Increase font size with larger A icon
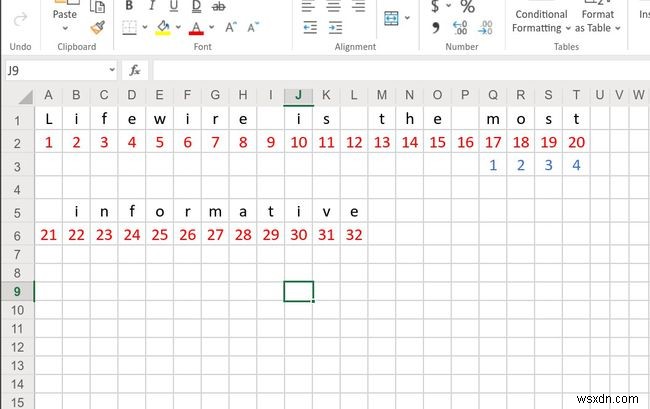The height and width of the screenshot is (409, 650). point(231,27)
